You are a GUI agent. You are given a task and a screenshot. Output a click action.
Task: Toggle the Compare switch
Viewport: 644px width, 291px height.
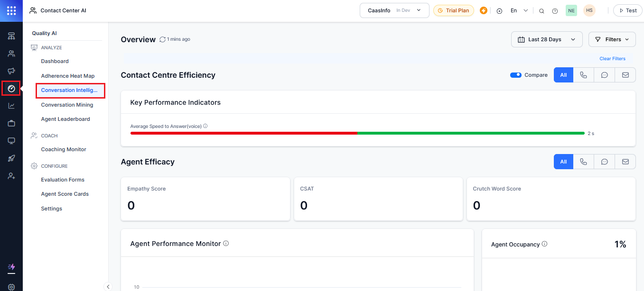[515, 75]
